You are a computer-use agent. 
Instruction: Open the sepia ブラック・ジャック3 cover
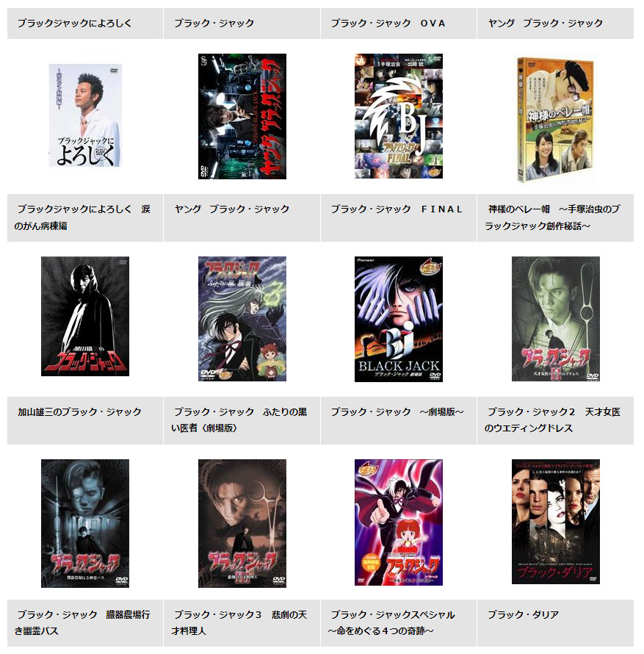[242, 523]
